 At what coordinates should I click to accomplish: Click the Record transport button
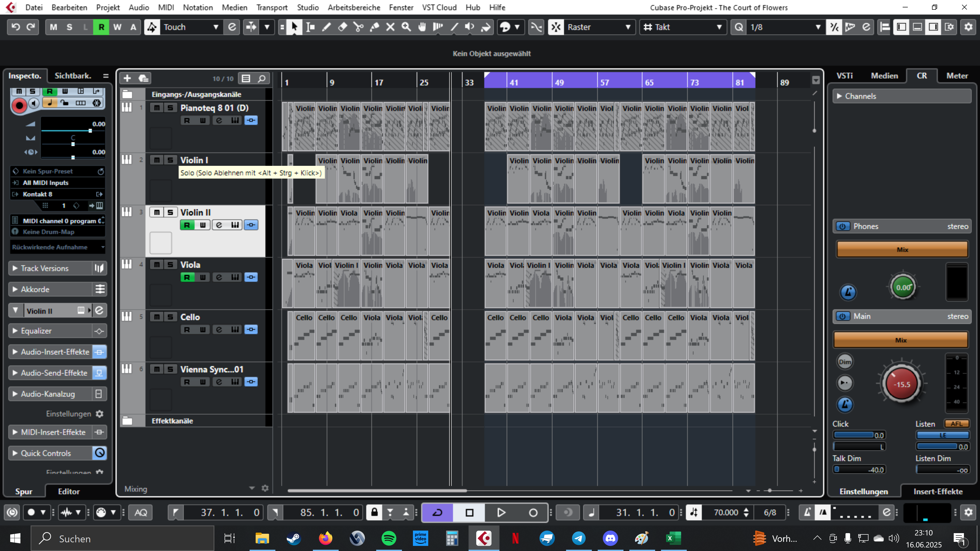[533, 512]
